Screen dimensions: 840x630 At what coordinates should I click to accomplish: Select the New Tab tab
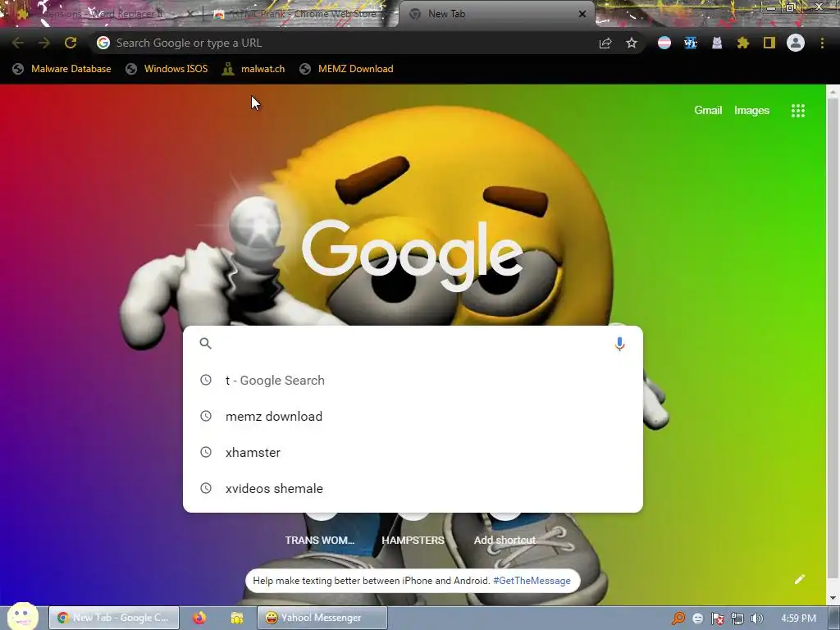pyautogui.click(x=496, y=14)
